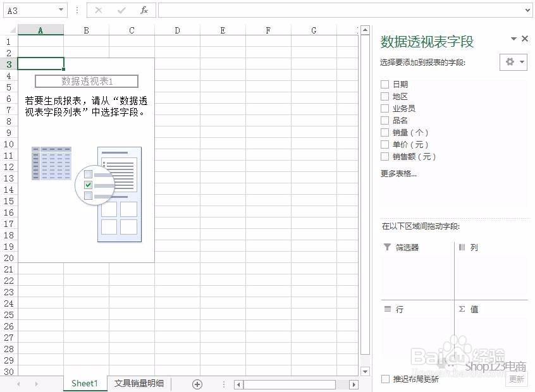535x392 pixels.
Task: Add a new sheet with plus icon
Action: [x=197, y=384]
